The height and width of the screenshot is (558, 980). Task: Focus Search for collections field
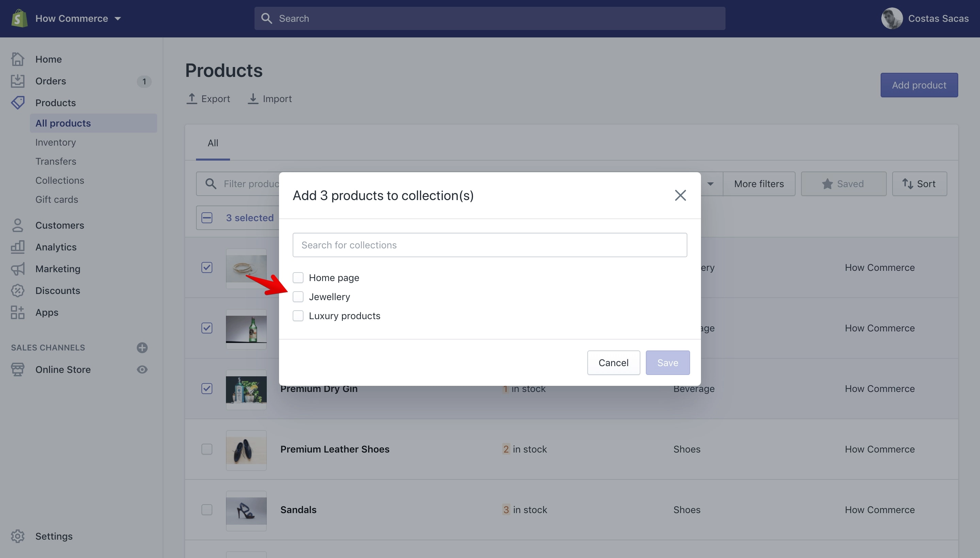489,245
